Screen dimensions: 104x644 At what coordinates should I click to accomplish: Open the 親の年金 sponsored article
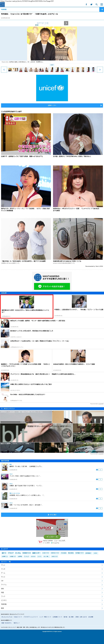point(26,241)
